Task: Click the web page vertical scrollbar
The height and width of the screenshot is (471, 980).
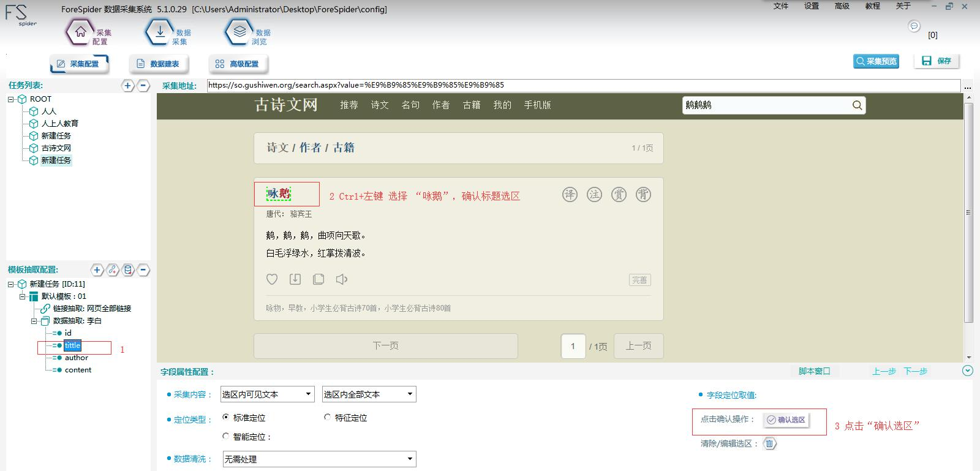Action: click(x=968, y=213)
